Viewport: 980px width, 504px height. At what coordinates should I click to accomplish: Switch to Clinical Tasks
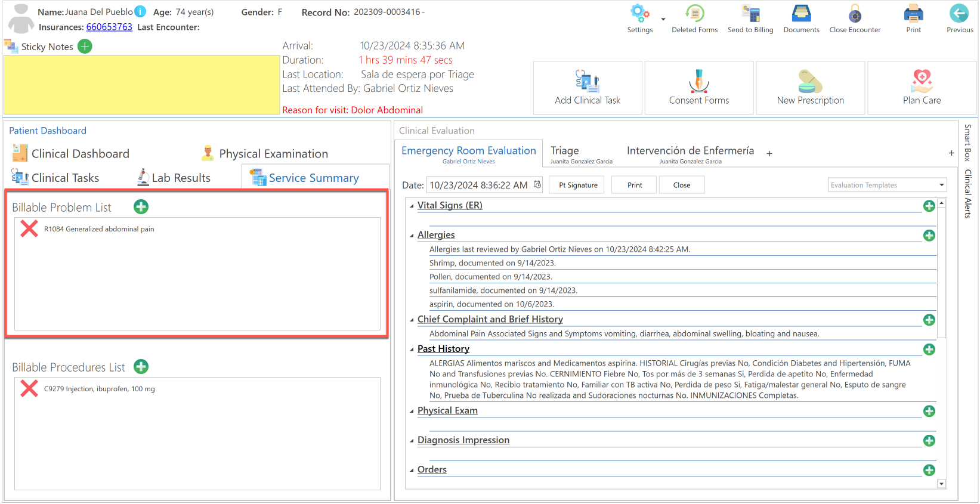point(55,177)
